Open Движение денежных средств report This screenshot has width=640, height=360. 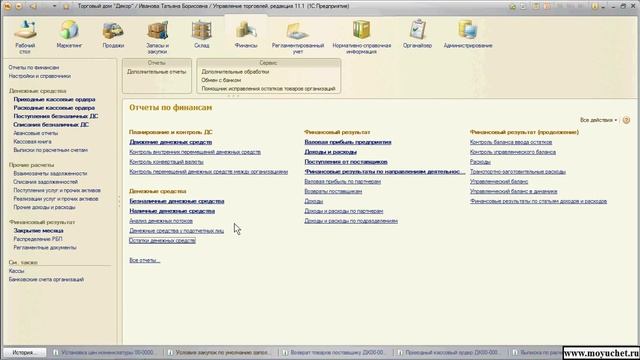[171, 142]
